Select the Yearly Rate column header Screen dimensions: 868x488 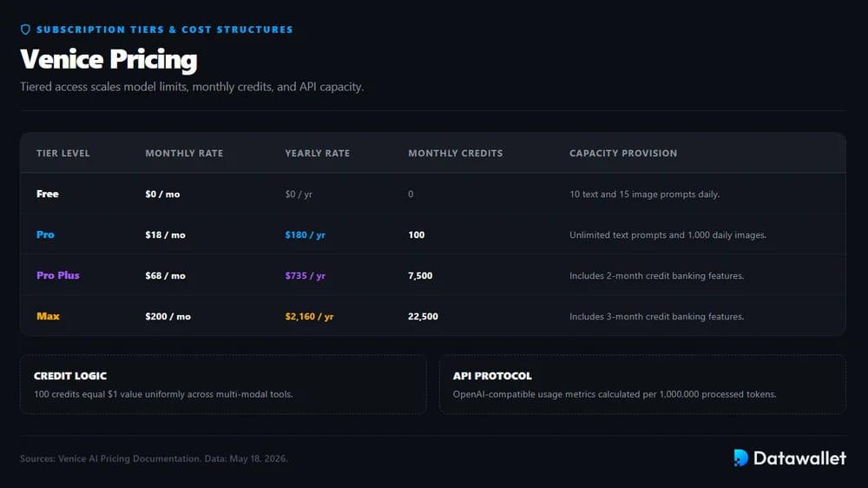[x=317, y=154]
